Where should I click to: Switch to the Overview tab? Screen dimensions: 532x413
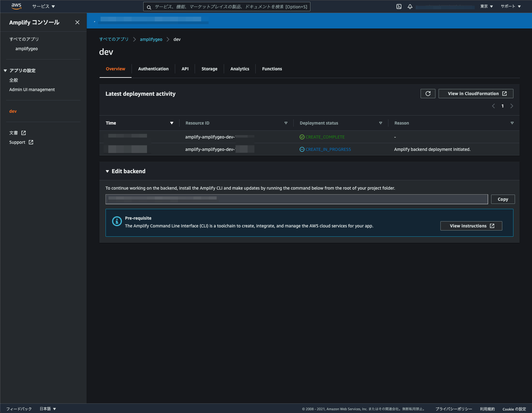coord(115,69)
